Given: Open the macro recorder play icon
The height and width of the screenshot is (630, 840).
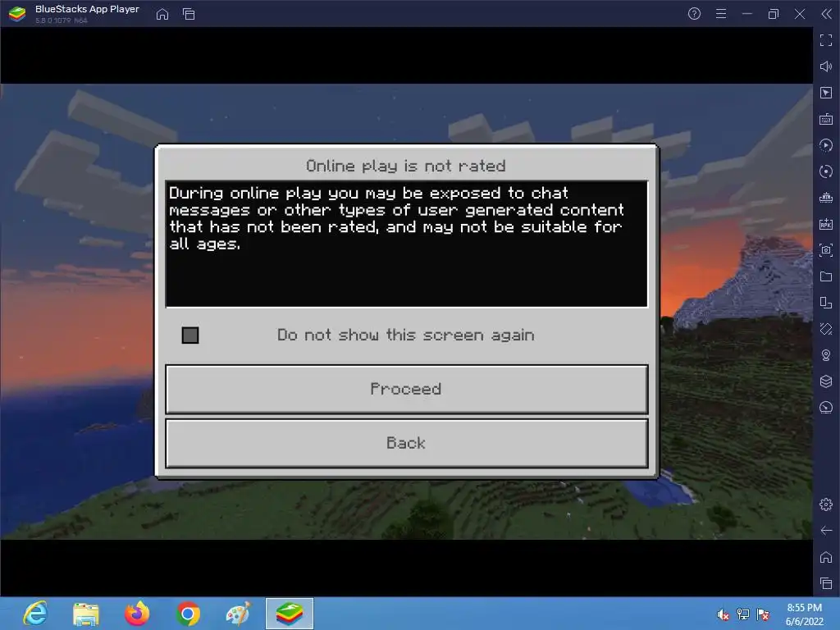Looking at the screenshot, I should pyautogui.click(x=825, y=145).
